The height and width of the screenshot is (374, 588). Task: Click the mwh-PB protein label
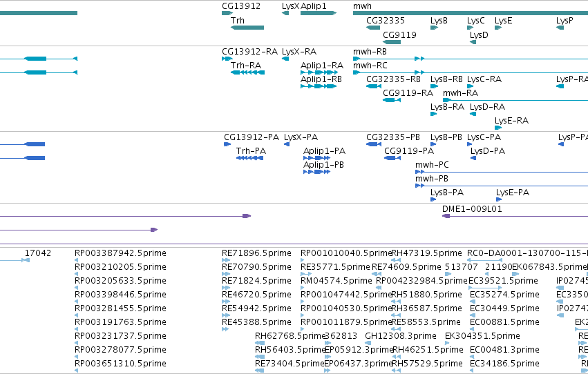432,179
